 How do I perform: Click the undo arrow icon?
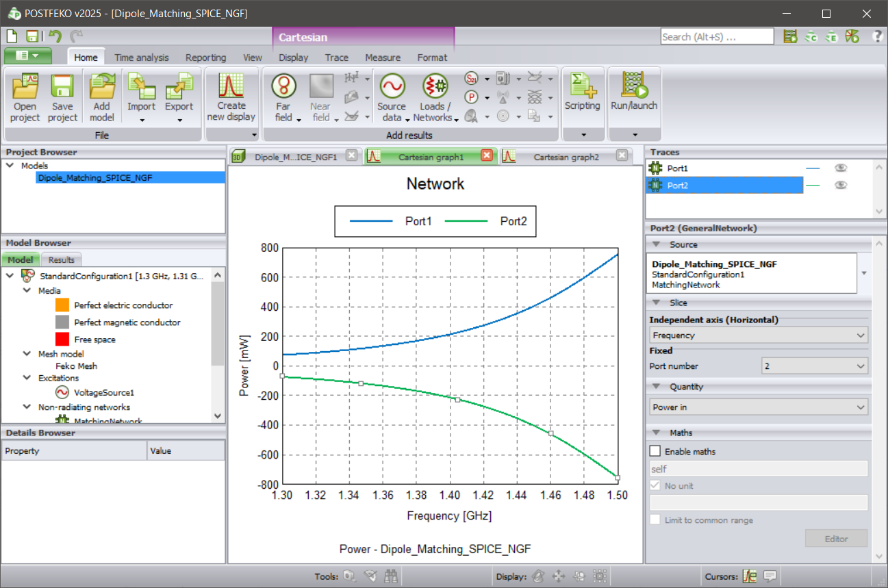(x=55, y=36)
